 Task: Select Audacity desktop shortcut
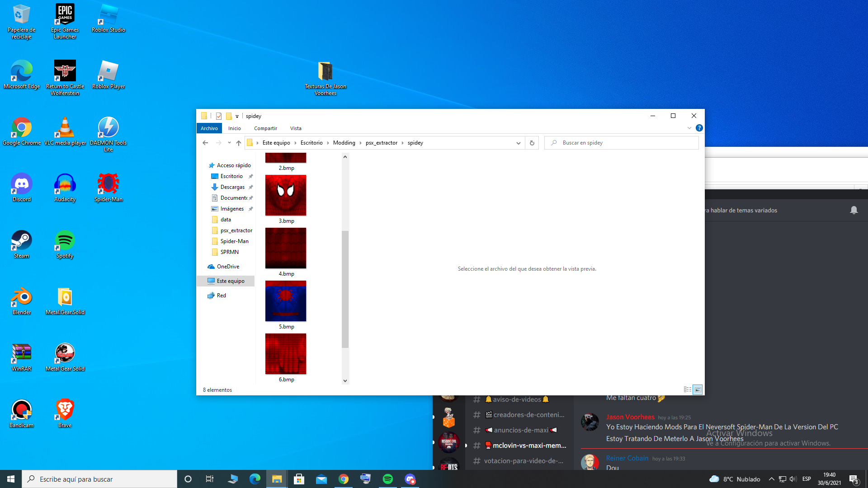pos(65,188)
